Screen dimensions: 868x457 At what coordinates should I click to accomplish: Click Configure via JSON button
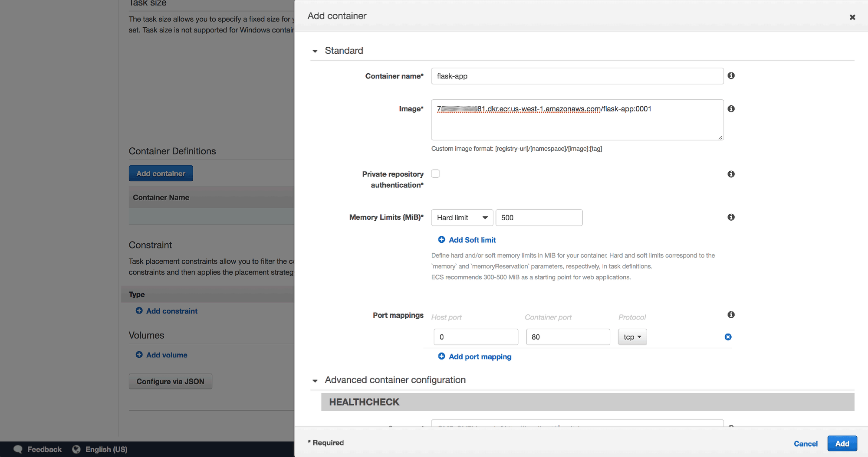(171, 382)
